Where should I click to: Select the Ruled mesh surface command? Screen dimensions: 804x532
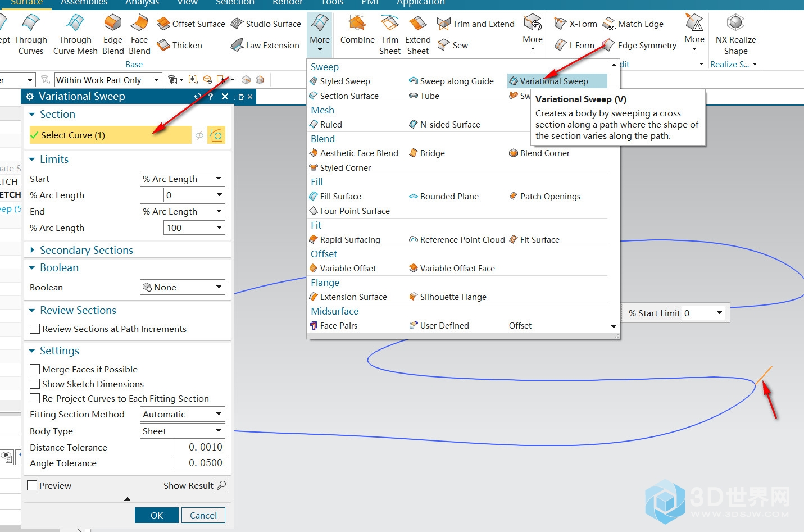[326, 125]
